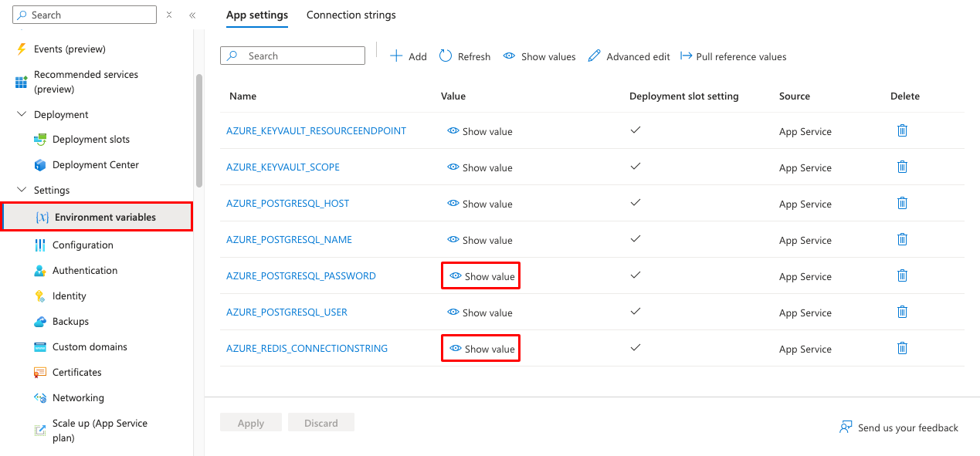
Task: Collapse the Deployment section
Action: pyautogui.click(x=22, y=114)
